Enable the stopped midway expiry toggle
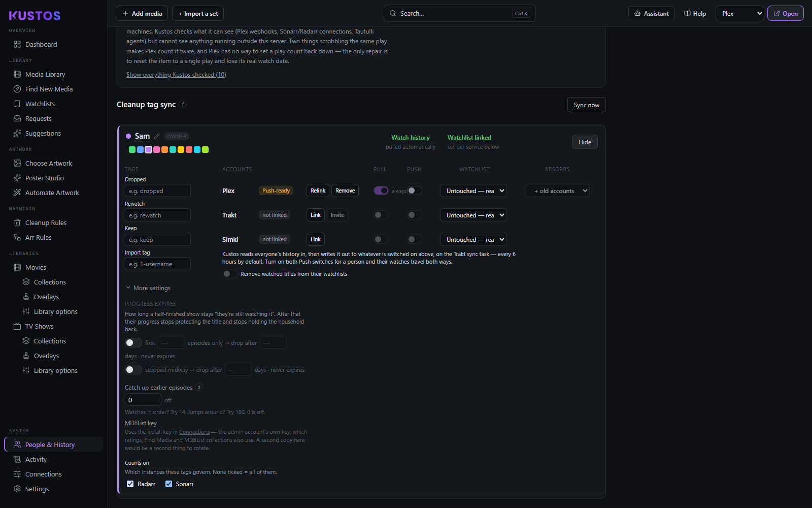The image size is (812, 508). [x=133, y=370]
